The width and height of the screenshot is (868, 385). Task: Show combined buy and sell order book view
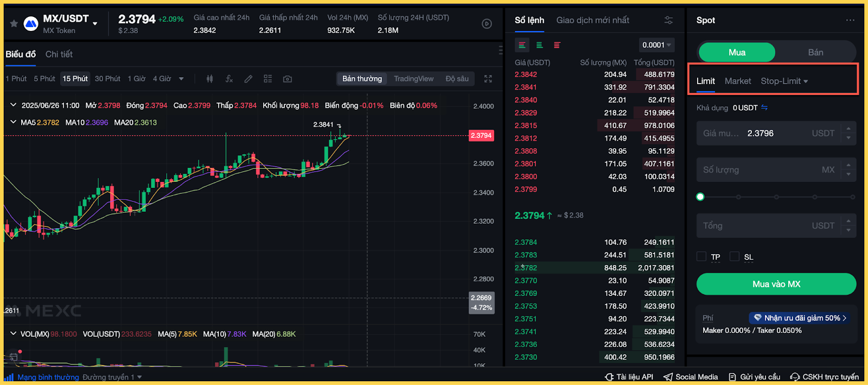click(522, 45)
